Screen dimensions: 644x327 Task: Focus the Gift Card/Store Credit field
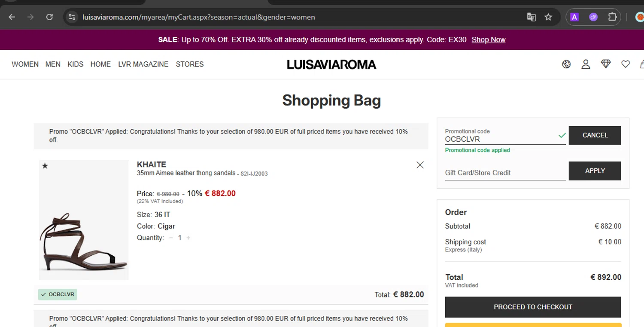pyautogui.click(x=505, y=173)
